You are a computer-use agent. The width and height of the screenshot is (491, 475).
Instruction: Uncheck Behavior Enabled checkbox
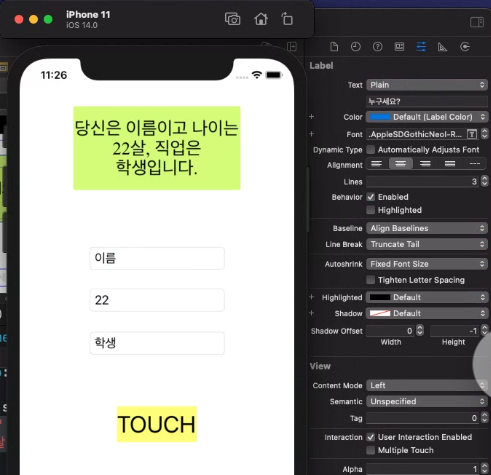[x=370, y=197]
